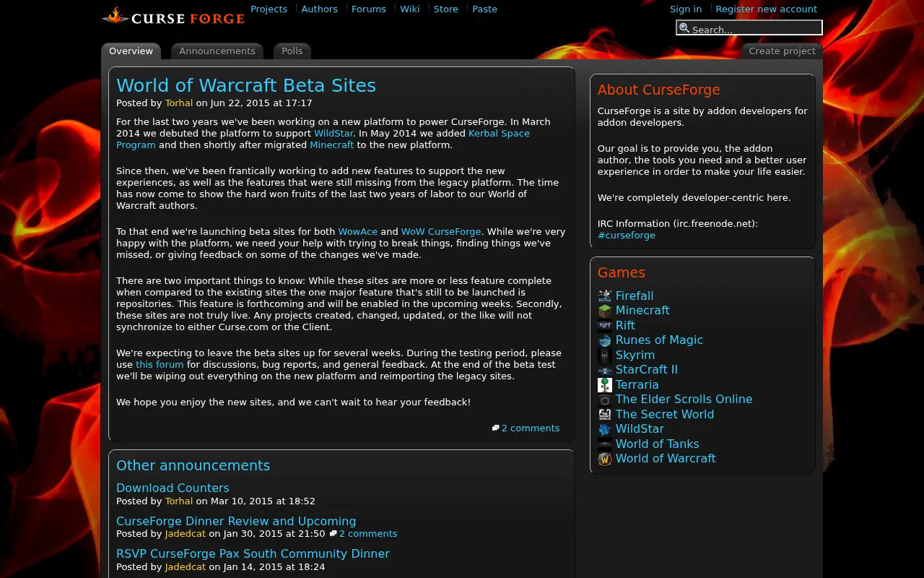Click the World of Tanks icon
Screen dimensions: 924x578
point(605,444)
